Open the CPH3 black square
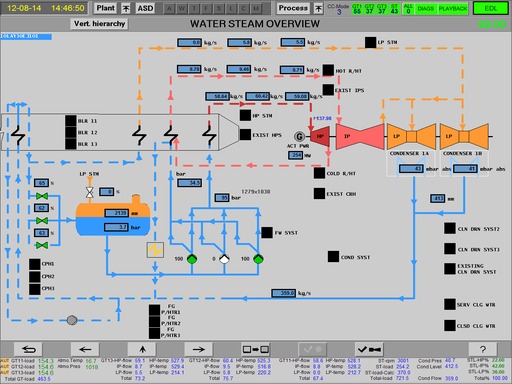The image size is (512, 384). click(35, 289)
